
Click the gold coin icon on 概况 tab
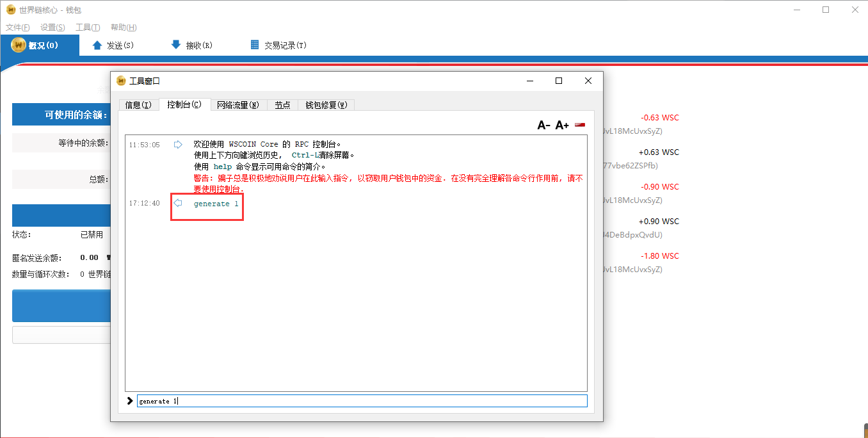pyautogui.click(x=17, y=45)
